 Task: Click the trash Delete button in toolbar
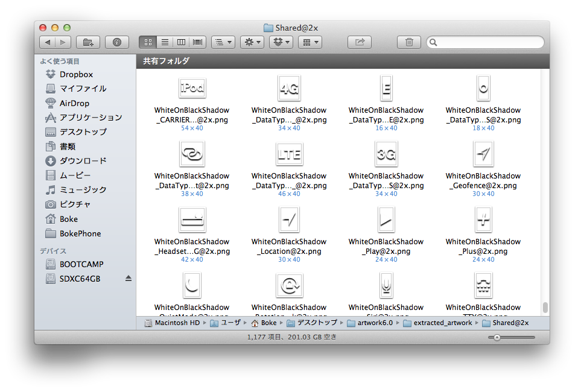pos(409,42)
